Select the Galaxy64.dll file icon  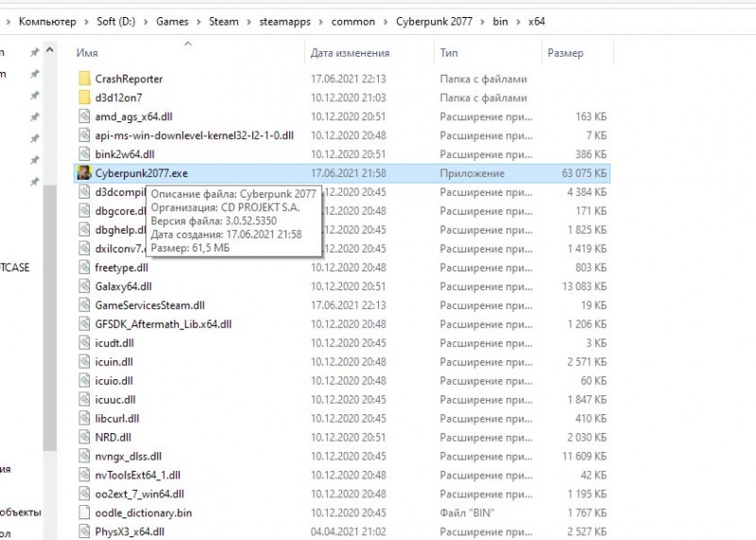84,287
